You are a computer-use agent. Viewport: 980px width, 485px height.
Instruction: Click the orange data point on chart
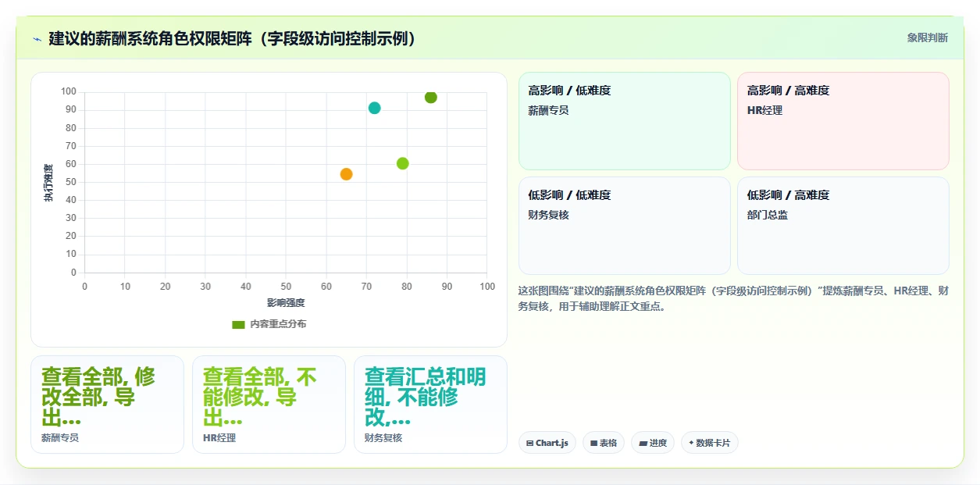tap(347, 174)
